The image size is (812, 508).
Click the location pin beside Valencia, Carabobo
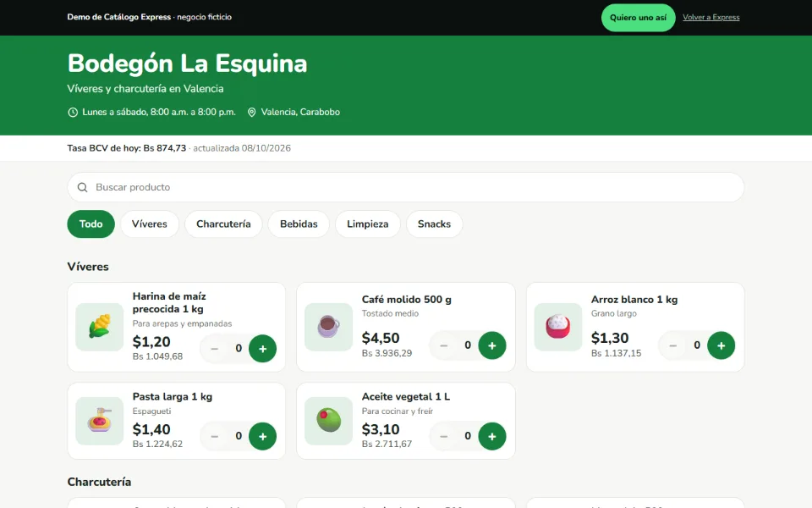click(252, 112)
